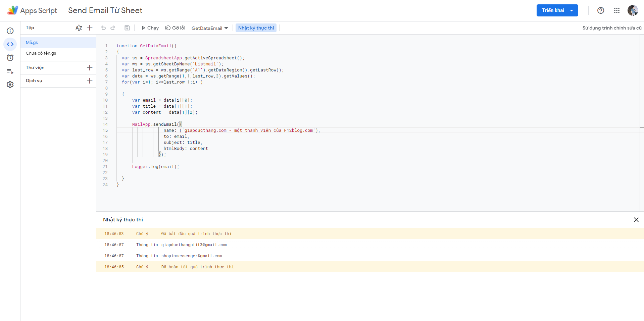The width and height of the screenshot is (644, 321).
Task: Open the Triggers alarm clock icon
Action: pyautogui.click(x=10, y=58)
